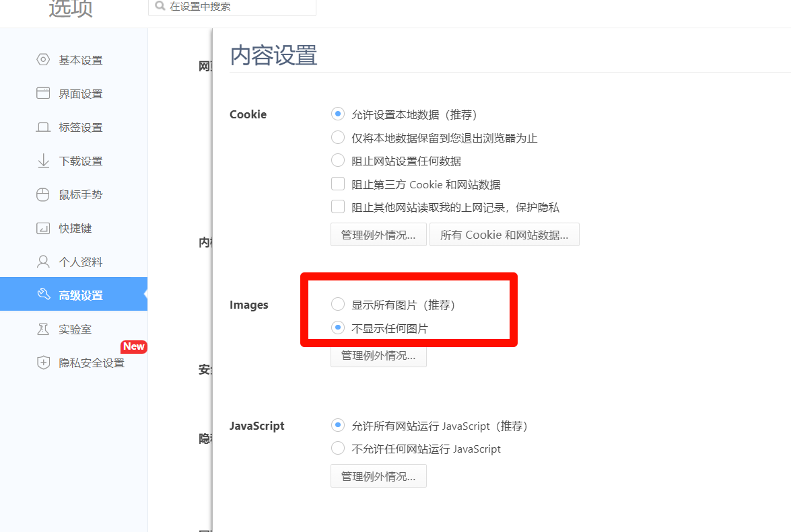Screen dimensions: 791x532
Task: Select the 基本设置 gear icon
Action: 42,59
